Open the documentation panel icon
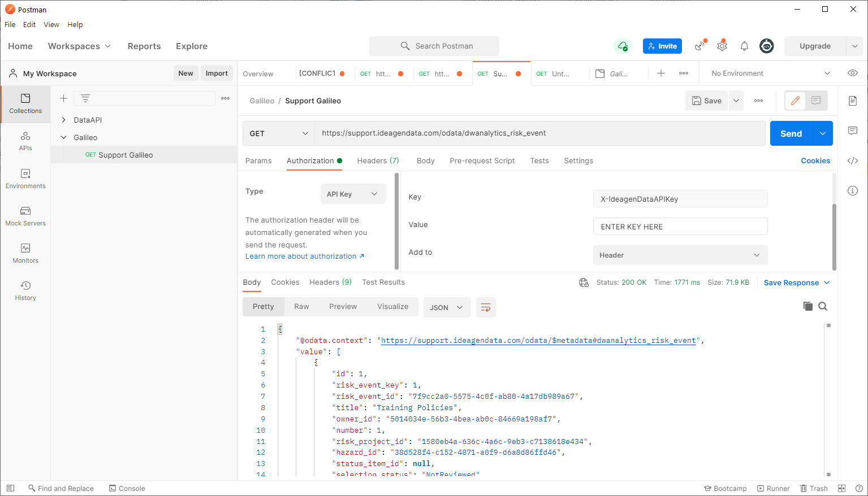The image size is (868, 496). [853, 101]
